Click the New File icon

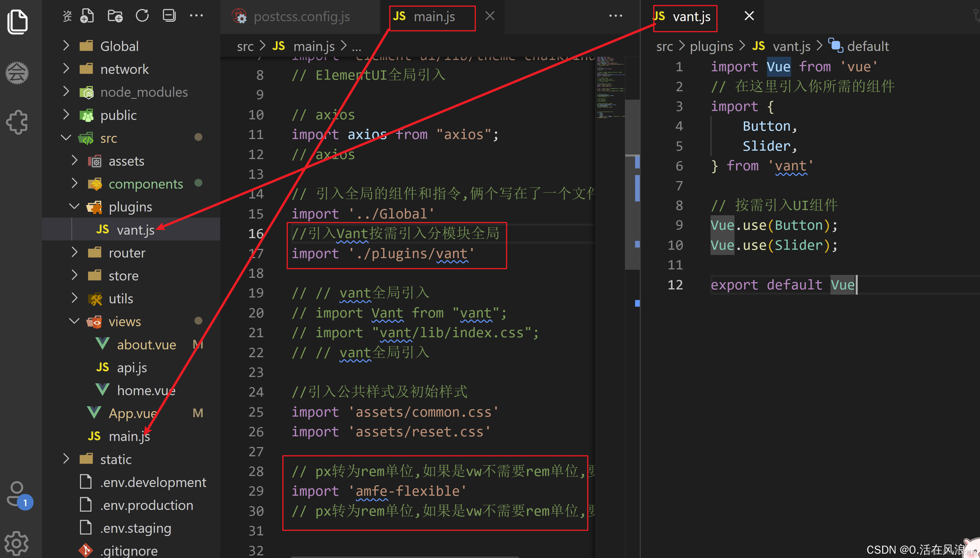coord(87,16)
